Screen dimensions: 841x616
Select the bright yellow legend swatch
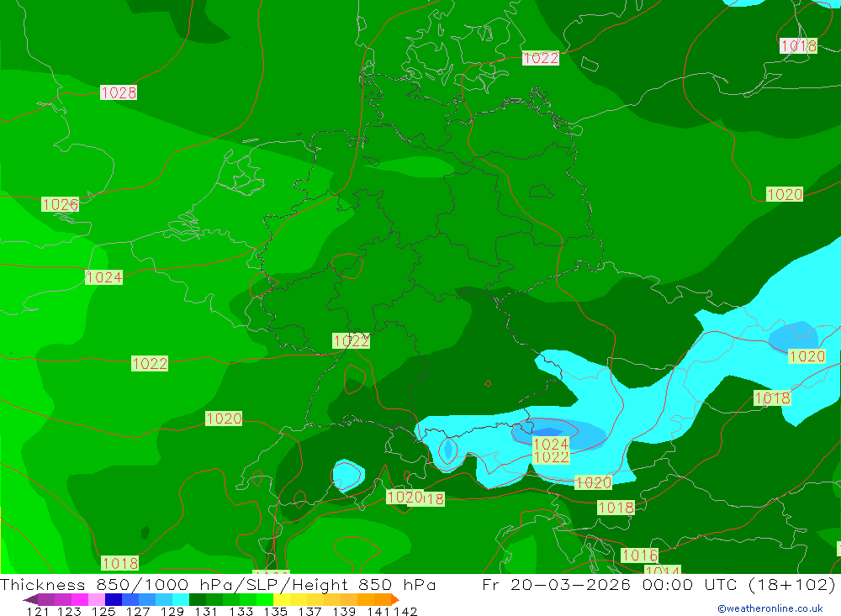coord(282,599)
